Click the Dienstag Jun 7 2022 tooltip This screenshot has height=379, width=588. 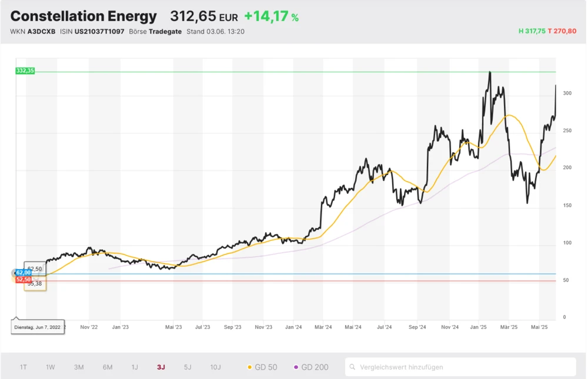point(37,326)
